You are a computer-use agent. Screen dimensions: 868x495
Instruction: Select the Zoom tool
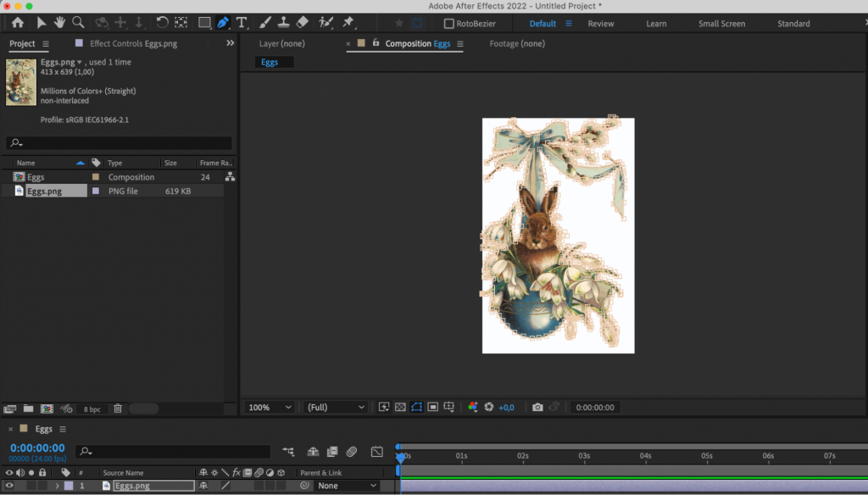[77, 23]
